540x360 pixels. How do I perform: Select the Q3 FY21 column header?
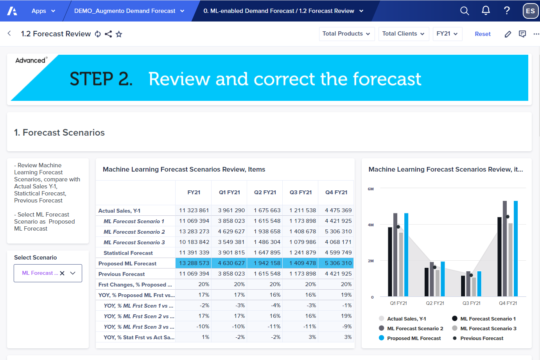pos(300,192)
